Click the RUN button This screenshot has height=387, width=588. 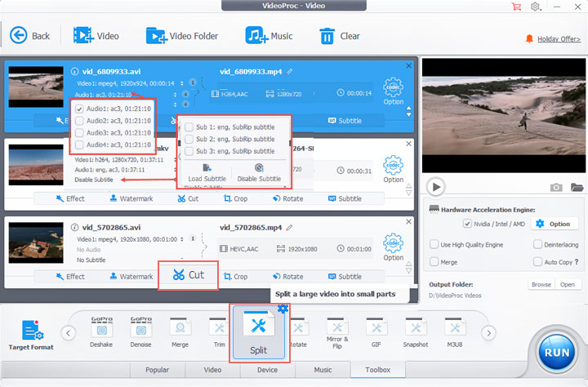[x=556, y=353]
